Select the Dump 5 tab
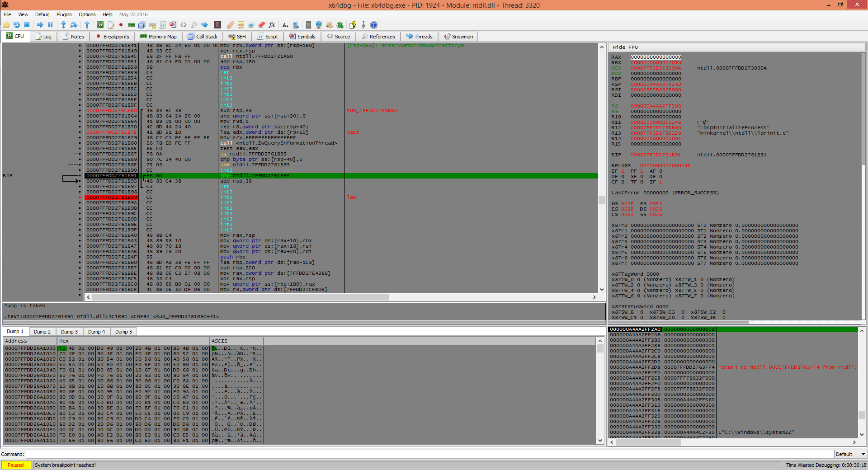The height and width of the screenshot is (470, 868). click(123, 332)
